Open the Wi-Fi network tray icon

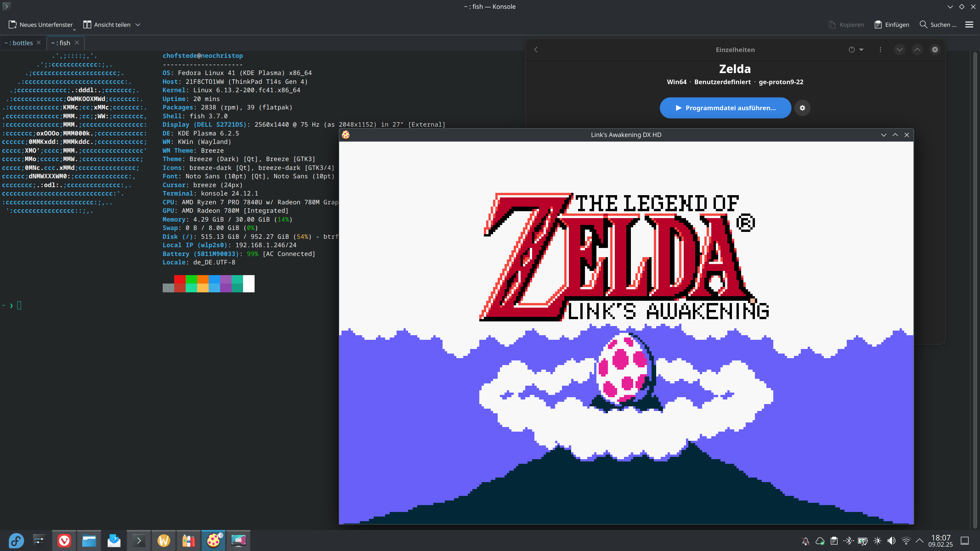point(906,541)
